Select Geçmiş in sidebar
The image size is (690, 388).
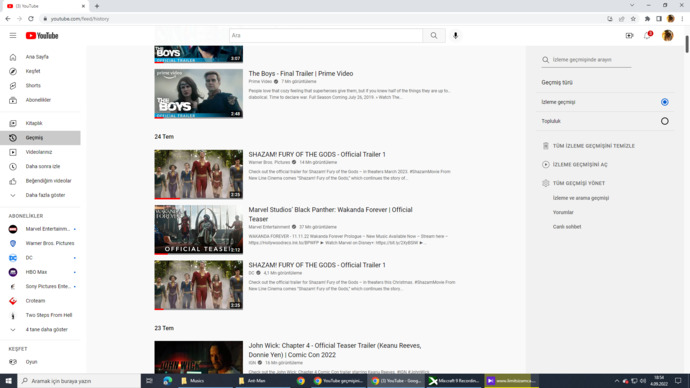(x=40, y=138)
